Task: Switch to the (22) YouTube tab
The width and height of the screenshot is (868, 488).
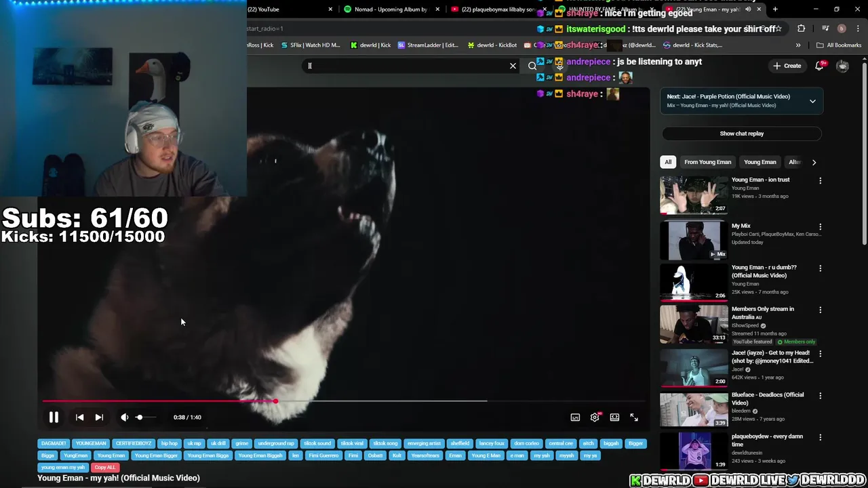Action: click(x=288, y=9)
